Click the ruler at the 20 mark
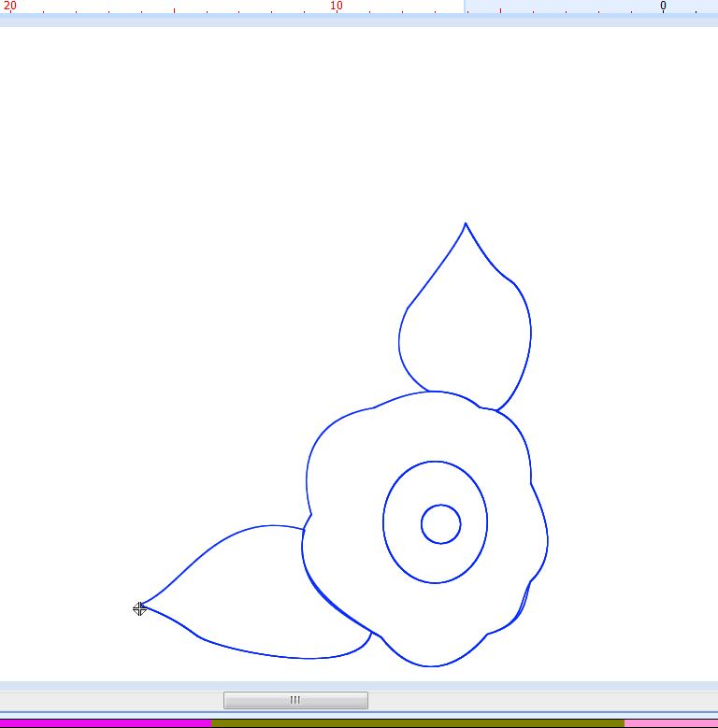This screenshot has width=718, height=728. tap(9, 6)
